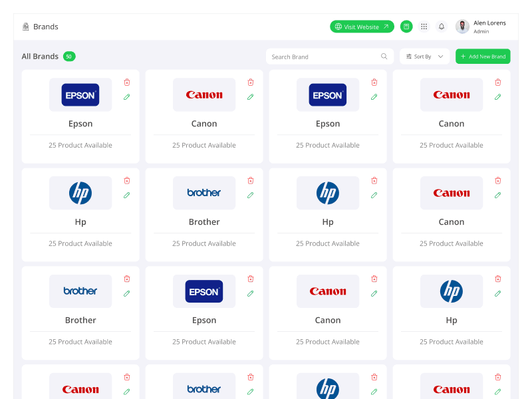Click the Canon name in second row
The height and width of the screenshot is (399, 532).
(x=452, y=222)
